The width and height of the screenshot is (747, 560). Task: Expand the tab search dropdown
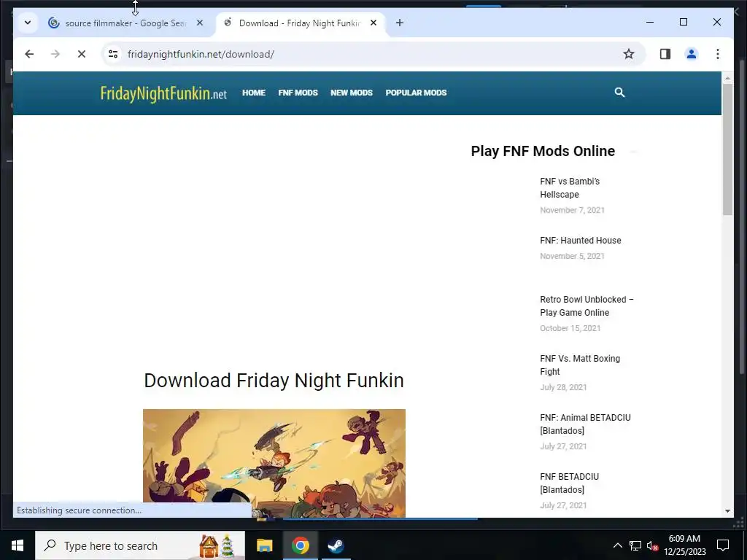point(28,23)
